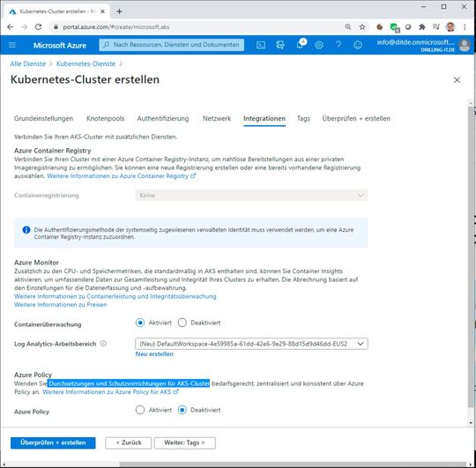This screenshot has width=476, height=468.
Task: Select Aktiviert for Azure Policy
Action: coord(140,410)
